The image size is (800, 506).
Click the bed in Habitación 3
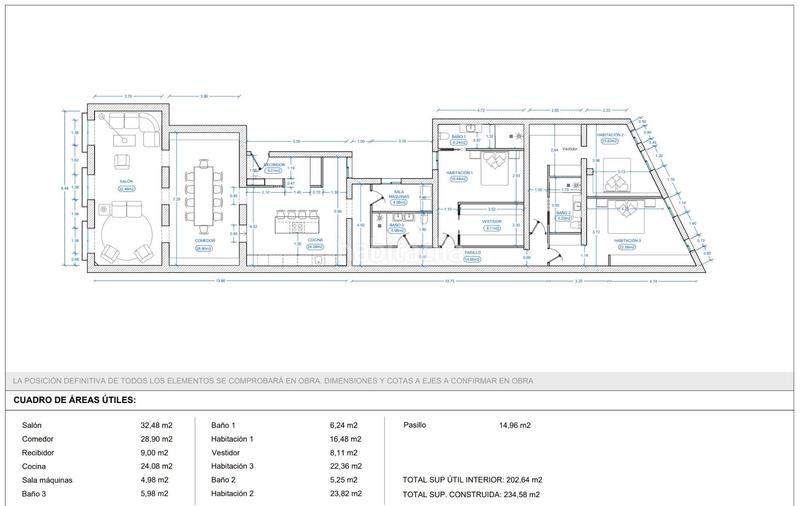tap(629, 211)
